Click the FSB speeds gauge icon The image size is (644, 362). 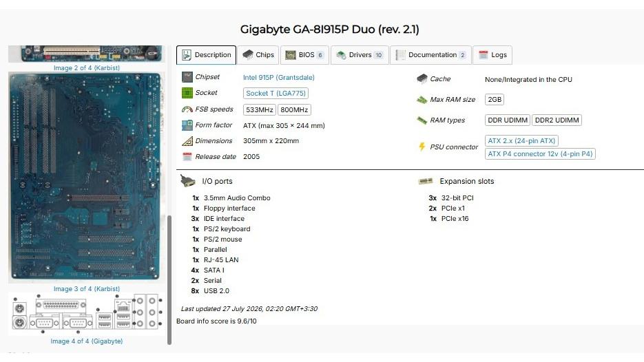(187, 109)
